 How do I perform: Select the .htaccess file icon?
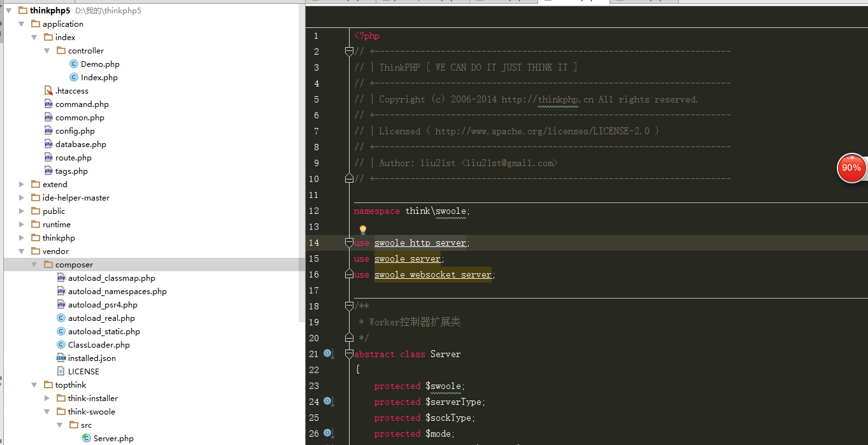[48, 91]
